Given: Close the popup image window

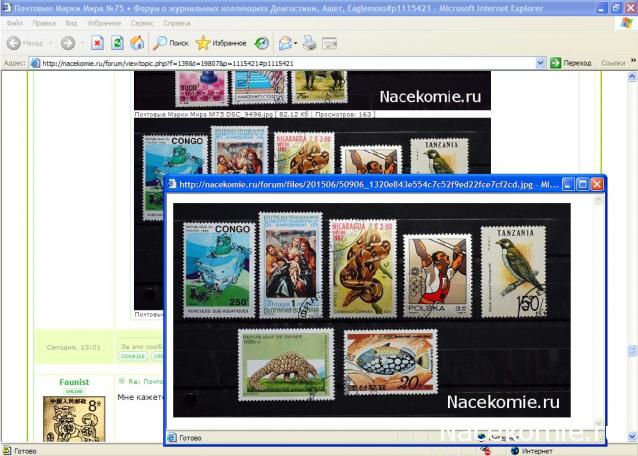Looking at the screenshot, I should 597,184.
